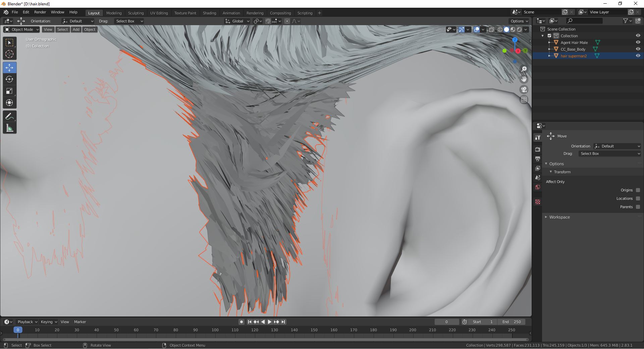Click the pan hand icon in the viewport
Screen dimensions: 644x349
click(x=524, y=79)
